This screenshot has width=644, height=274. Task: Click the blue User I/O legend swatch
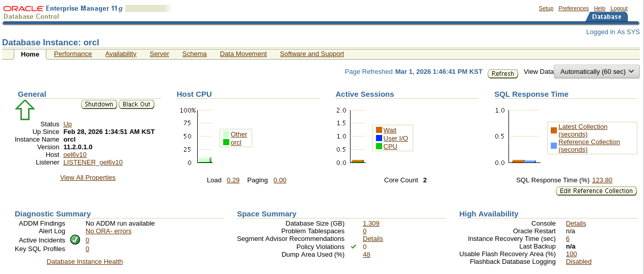(x=379, y=138)
